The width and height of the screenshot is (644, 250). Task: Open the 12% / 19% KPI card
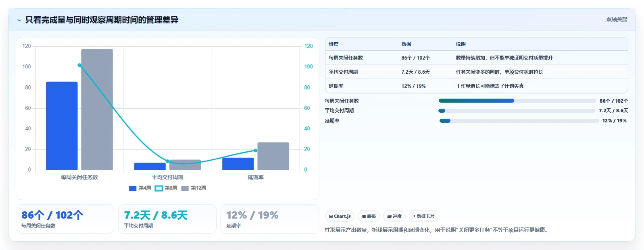click(270, 219)
